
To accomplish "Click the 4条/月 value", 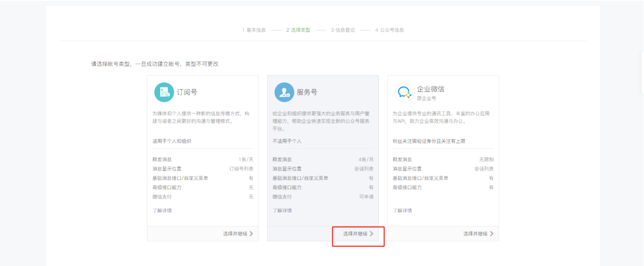I will [366, 159].
